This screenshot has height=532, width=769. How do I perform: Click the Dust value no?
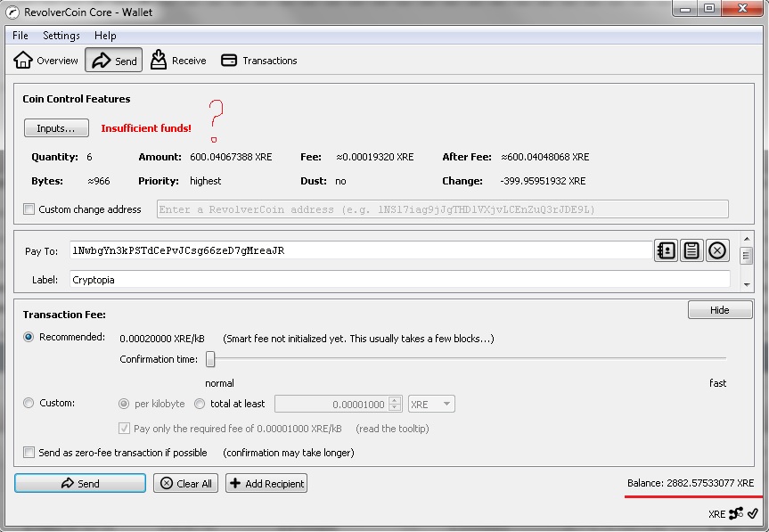[341, 182]
